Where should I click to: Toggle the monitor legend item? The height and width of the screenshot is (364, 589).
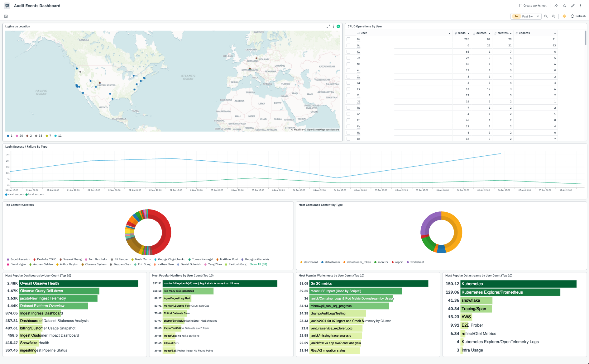point(381,262)
